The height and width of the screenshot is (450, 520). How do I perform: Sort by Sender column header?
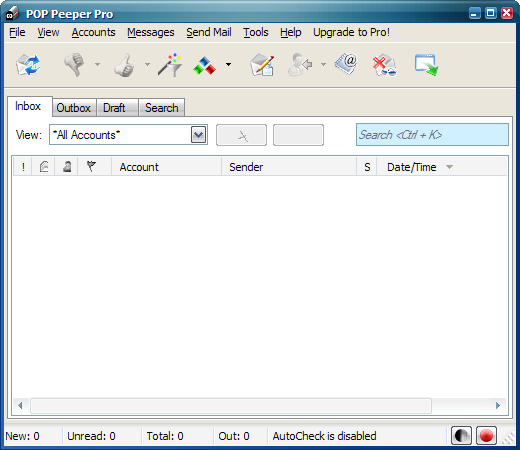coord(289,167)
